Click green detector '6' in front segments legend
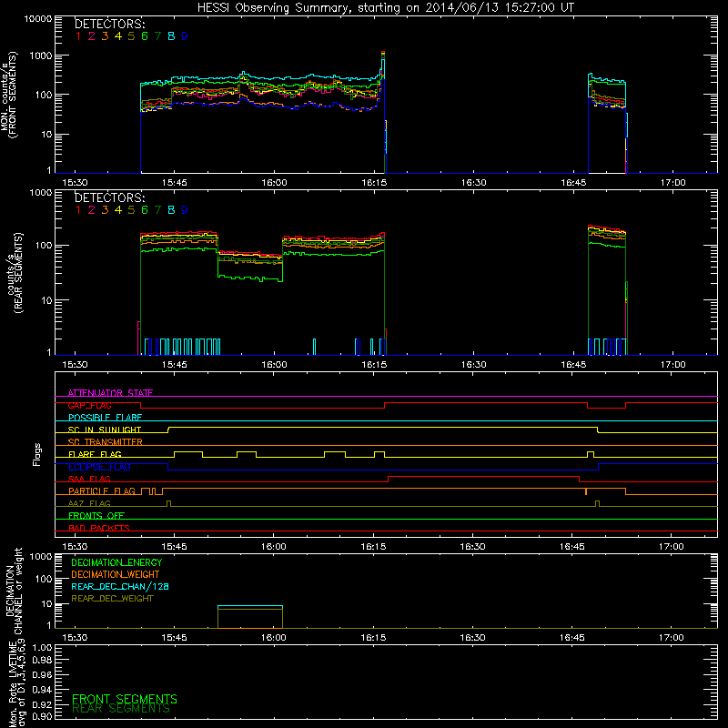728x728 pixels. tap(145, 36)
